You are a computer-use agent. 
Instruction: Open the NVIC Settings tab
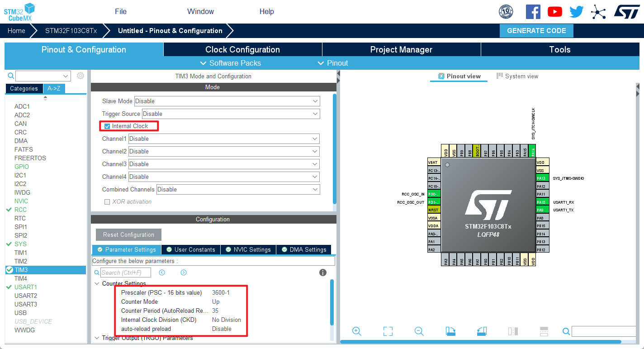(x=248, y=249)
